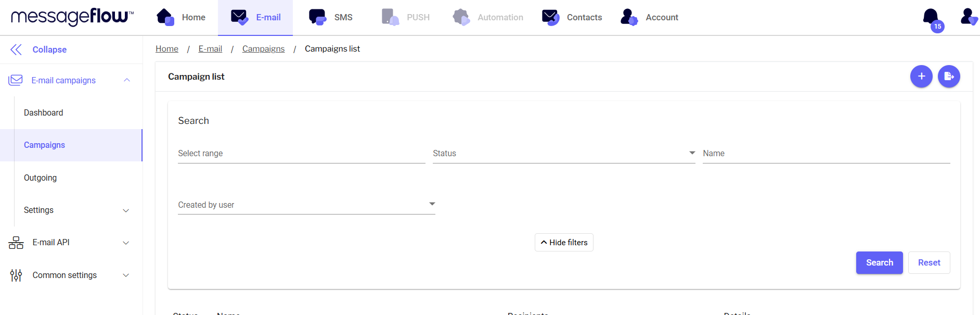Open the Created by user dropdown
The image size is (980, 315).
306,205
